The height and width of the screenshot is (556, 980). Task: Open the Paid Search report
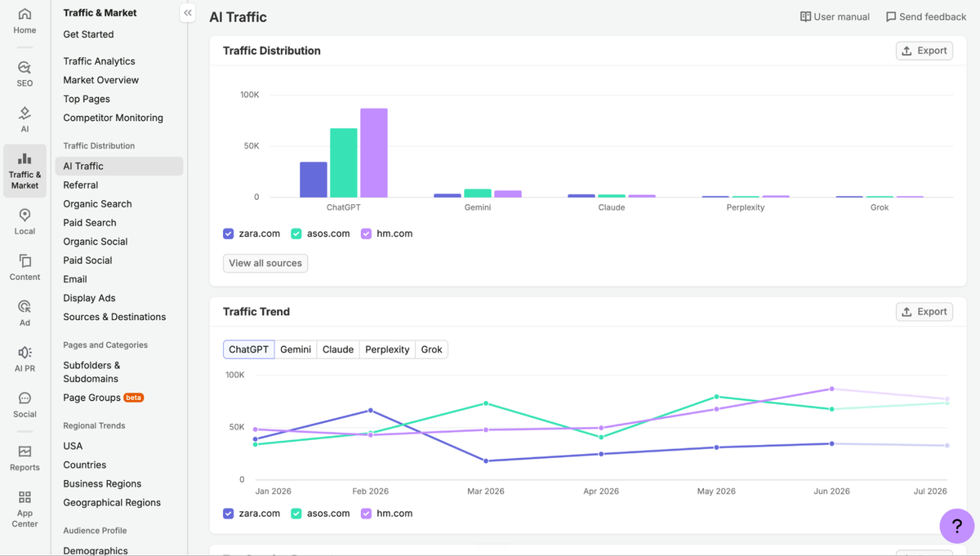pyautogui.click(x=90, y=223)
